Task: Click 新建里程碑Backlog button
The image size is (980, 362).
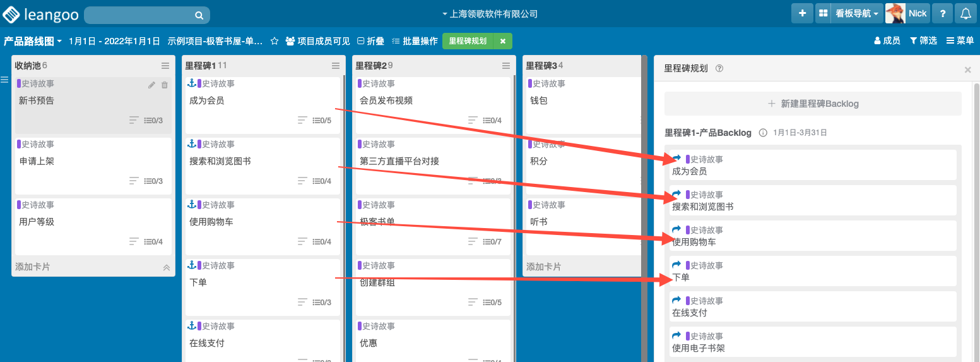Action: click(813, 104)
